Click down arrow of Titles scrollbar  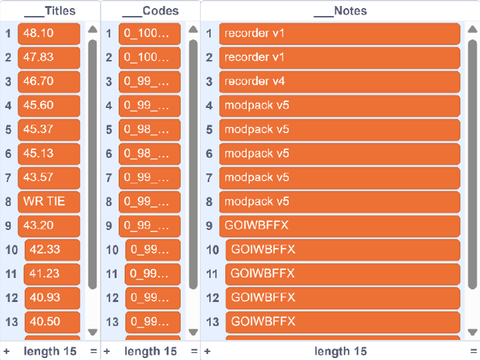(x=93, y=332)
